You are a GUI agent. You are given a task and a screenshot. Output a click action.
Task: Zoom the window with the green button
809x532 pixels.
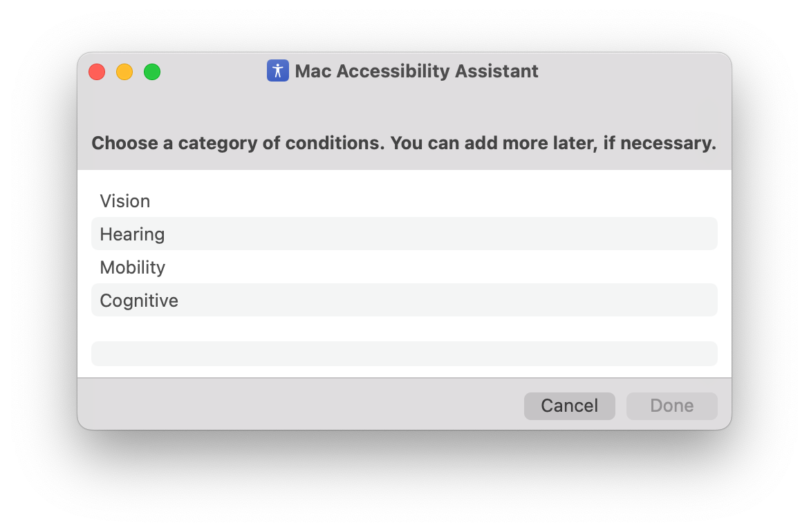click(152, 72)
